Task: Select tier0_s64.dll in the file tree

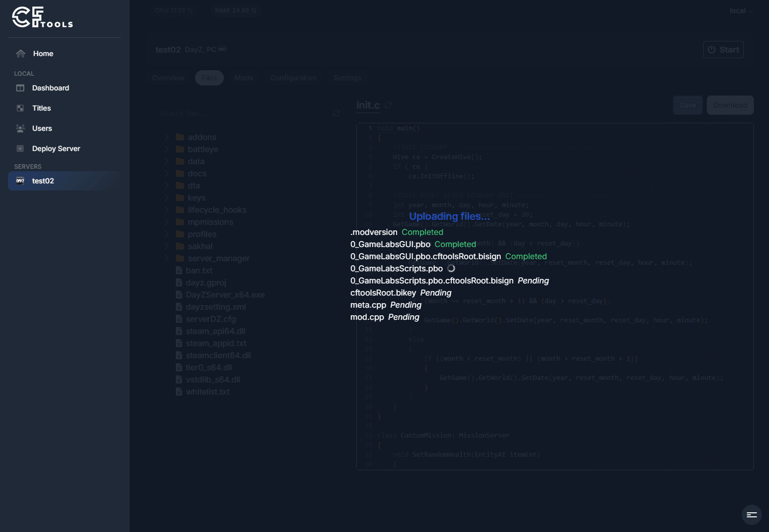Action: [209, 367]
